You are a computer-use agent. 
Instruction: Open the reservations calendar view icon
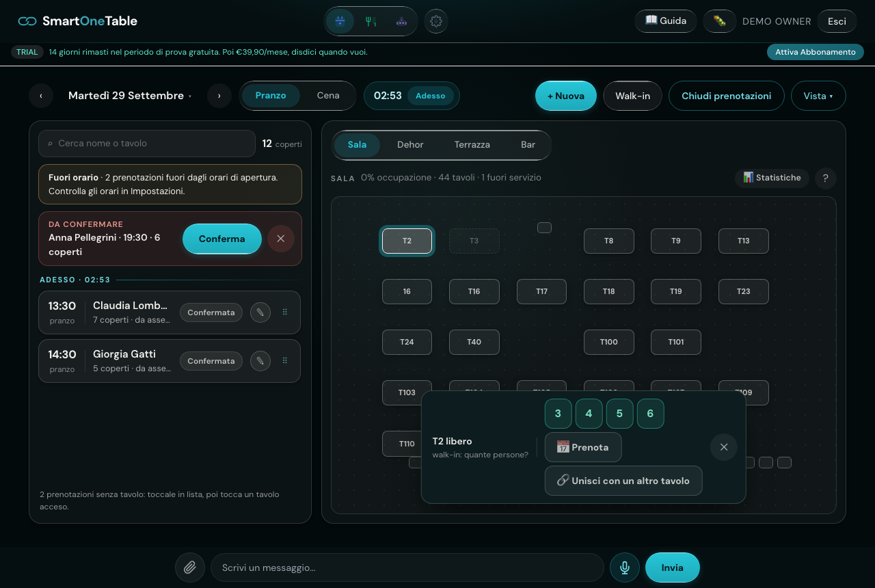point(340,21)
